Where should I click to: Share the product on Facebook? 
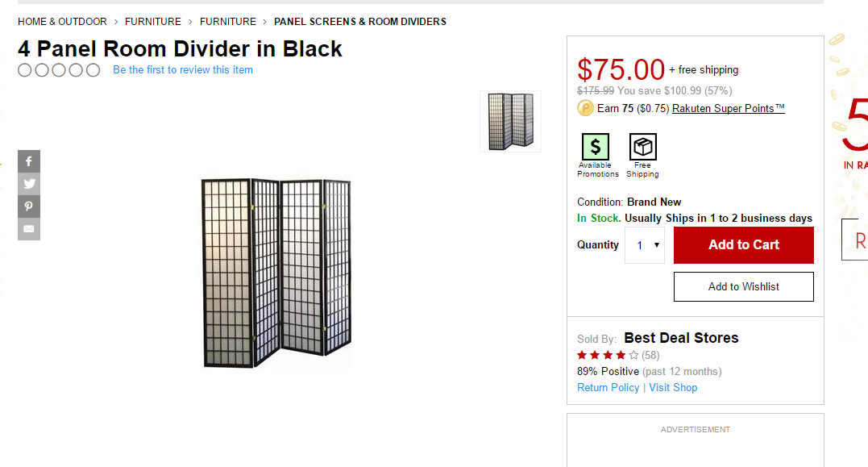click(29, 161)
